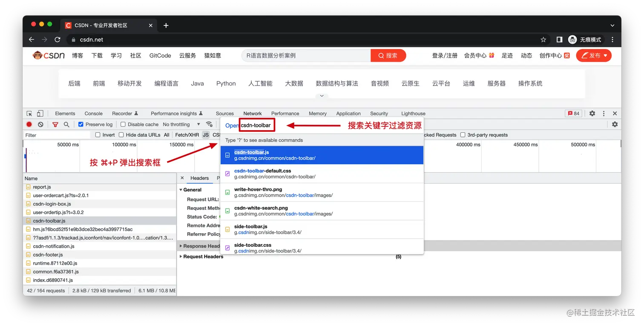Open the Application tab
Image resolution: width=644 pixels, height=326 pixels.
[x=348, y=114]
